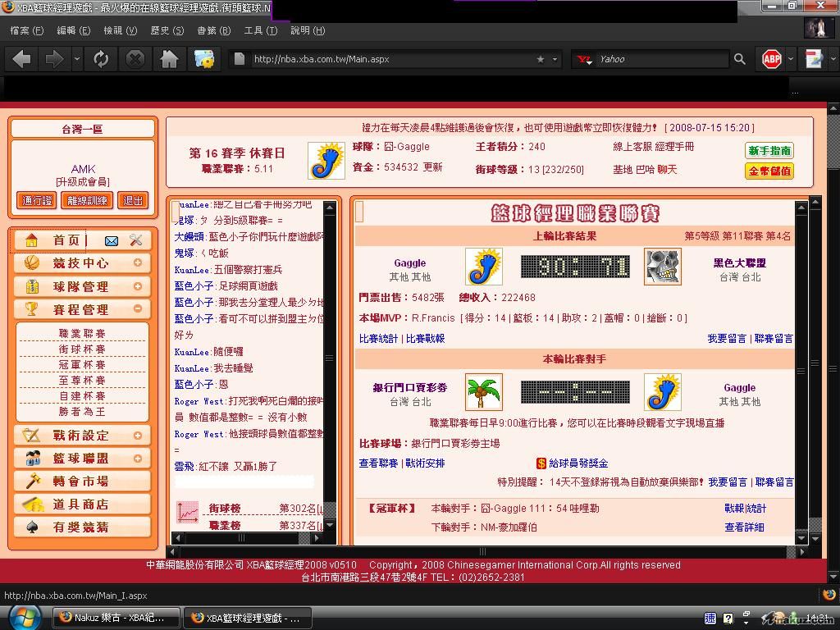The height and width of the screenshot is (630, 840).
Task: Select 勝者為王 in the schedule submenu
Action: point(82,412)
